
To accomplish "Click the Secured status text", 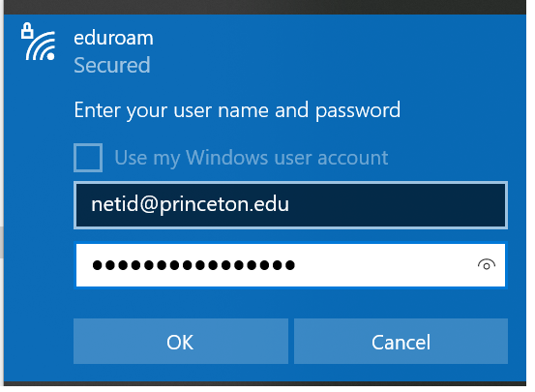I will (112, 65).
